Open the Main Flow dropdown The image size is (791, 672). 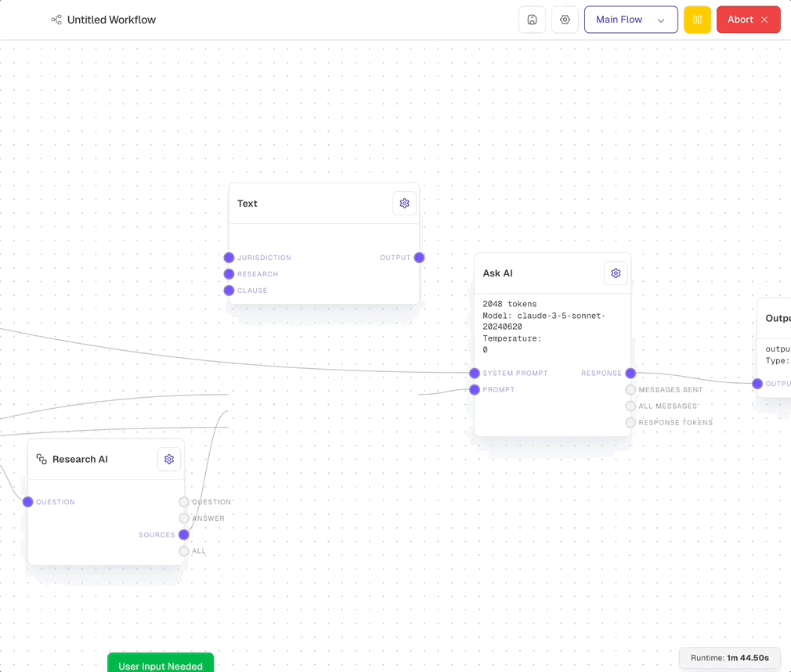coord(631,20)
